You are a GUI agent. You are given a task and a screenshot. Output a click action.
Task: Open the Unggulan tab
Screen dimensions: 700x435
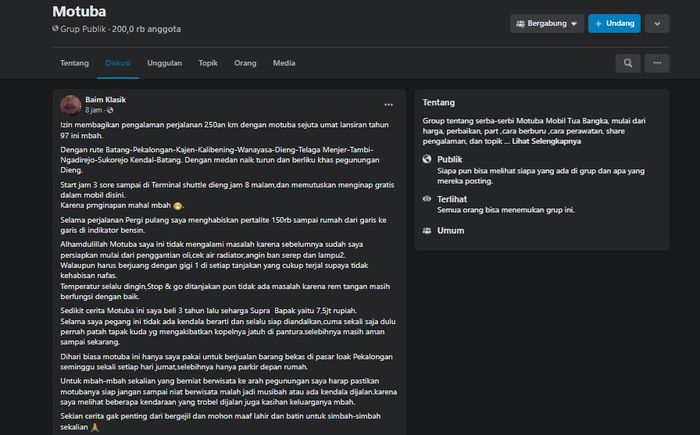click(164, 63)
